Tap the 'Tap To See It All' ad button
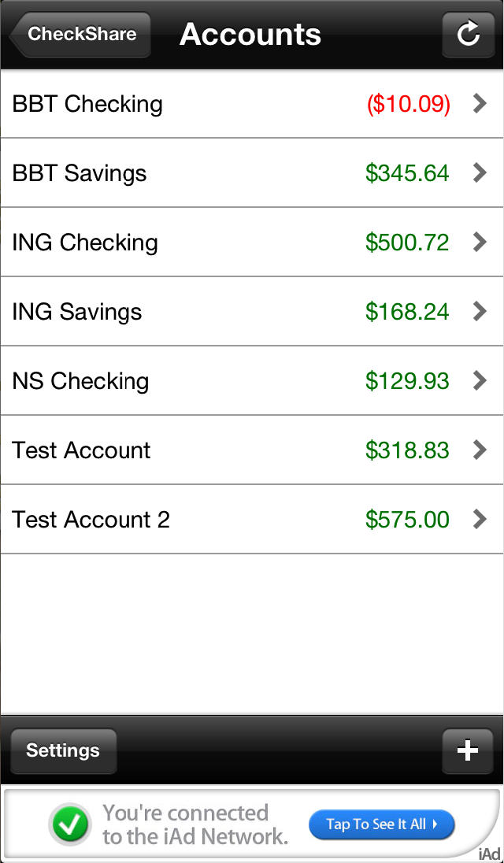504x863 pixels. click(381, 824)
